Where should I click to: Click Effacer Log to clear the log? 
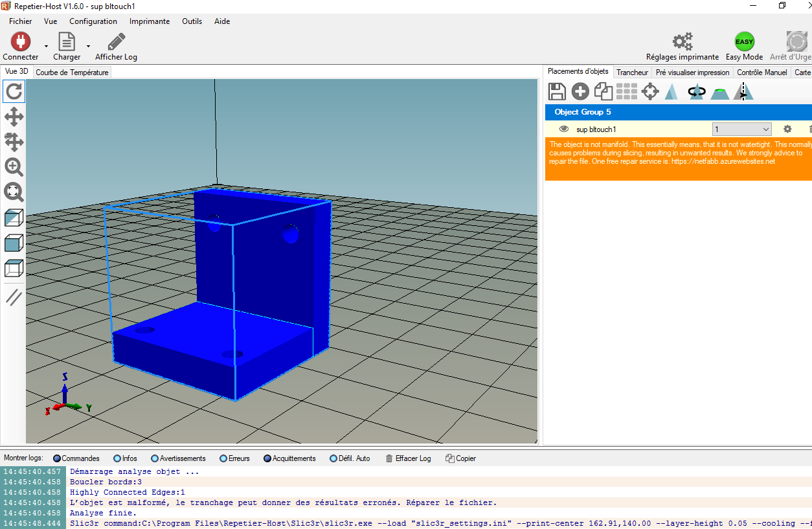pyautogui.click(x=408, y=458)
